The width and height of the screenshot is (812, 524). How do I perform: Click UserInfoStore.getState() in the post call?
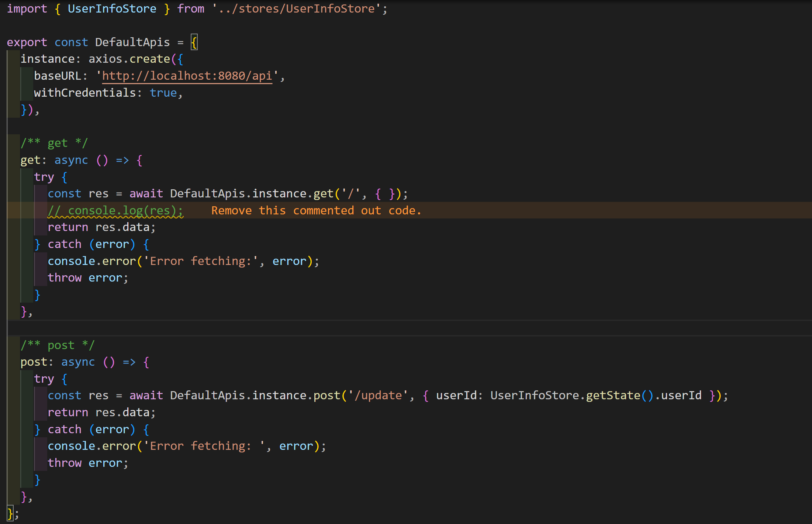click(572, 395)
